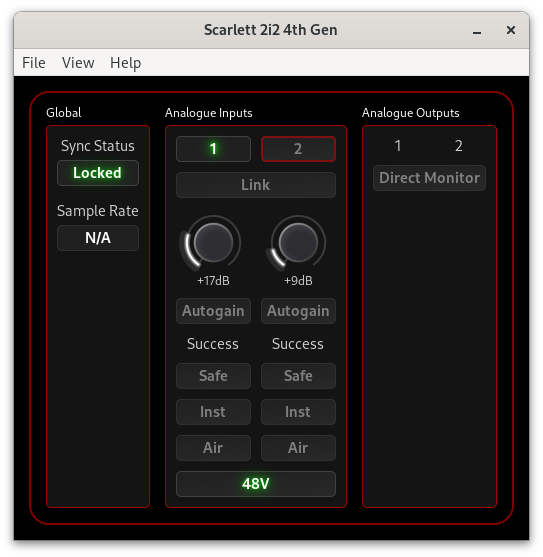
Task: Click analogue output label 1
Action: 398,146
